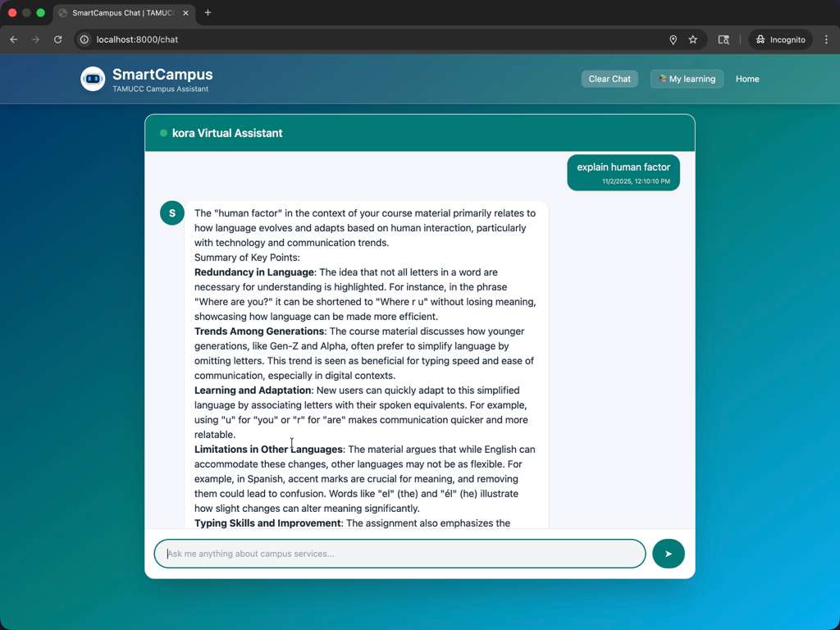
Task: Click the 'Typing Skills and Improvement' heading
Action: tap(268, 523)
